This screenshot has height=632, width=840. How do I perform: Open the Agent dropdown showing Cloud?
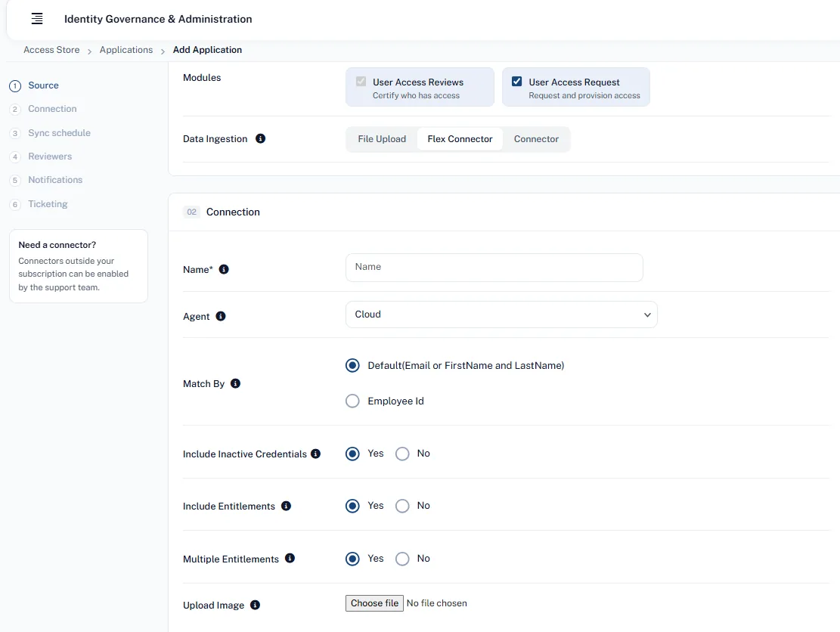point(501,314)
